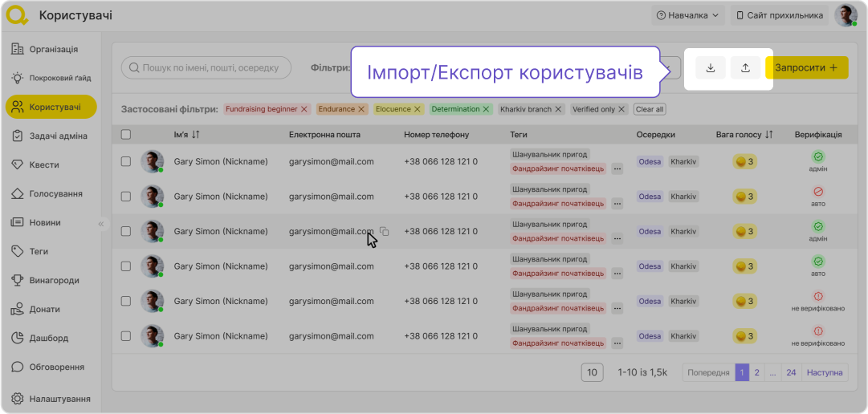Check the first Gary Simon row checkbox
The image size is (868, 414).
(x=126, y=161)
